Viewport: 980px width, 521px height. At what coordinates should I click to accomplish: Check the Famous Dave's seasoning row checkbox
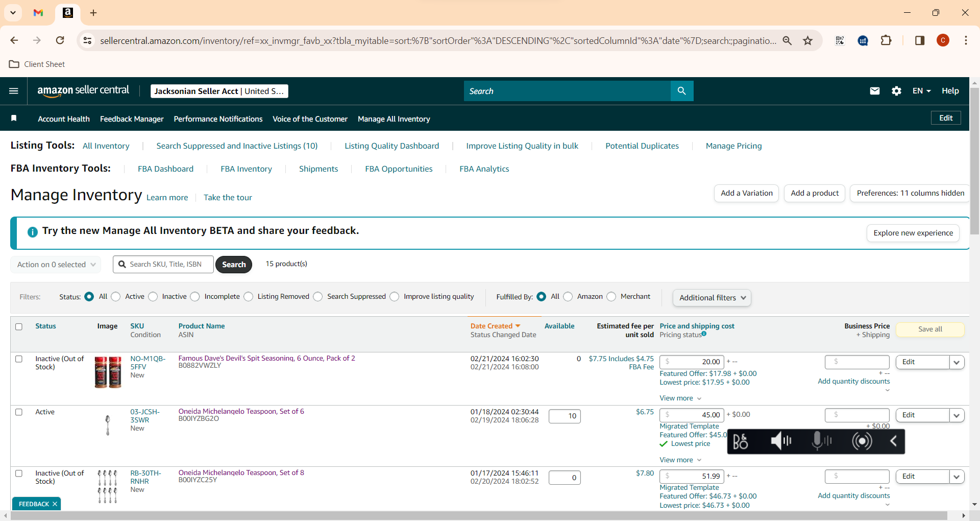(x=19, y=359)
